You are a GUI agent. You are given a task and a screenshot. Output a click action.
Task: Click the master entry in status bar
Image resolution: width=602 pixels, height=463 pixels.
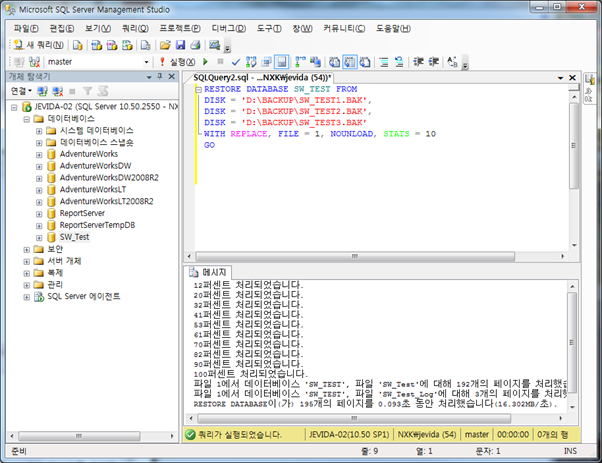click(476, 434)
